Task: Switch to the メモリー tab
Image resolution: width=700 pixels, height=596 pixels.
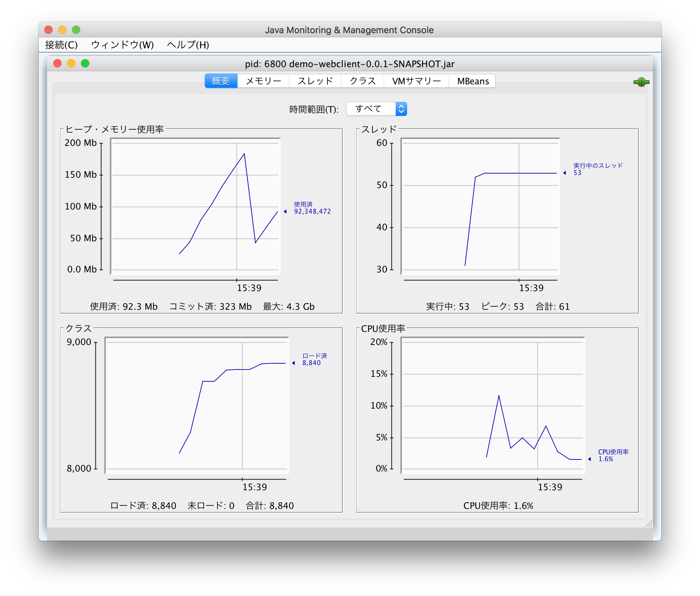Action: coord(263,81)
